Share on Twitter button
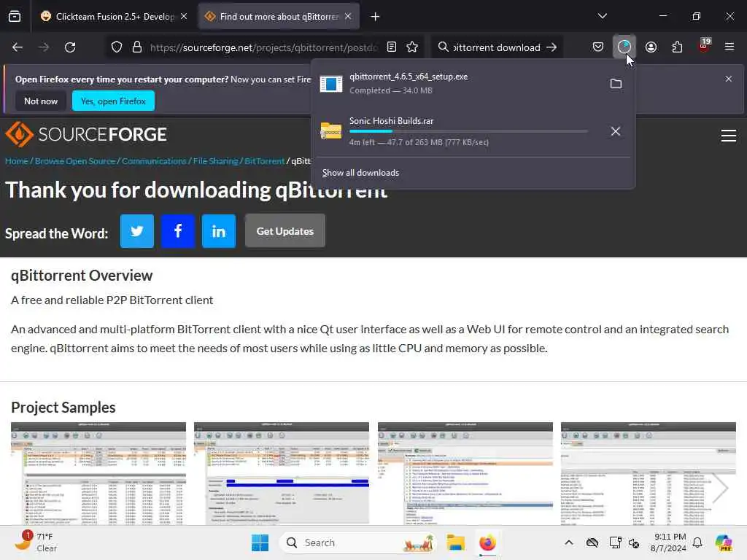Screen dimensions: 747x560 click(137, 231)
